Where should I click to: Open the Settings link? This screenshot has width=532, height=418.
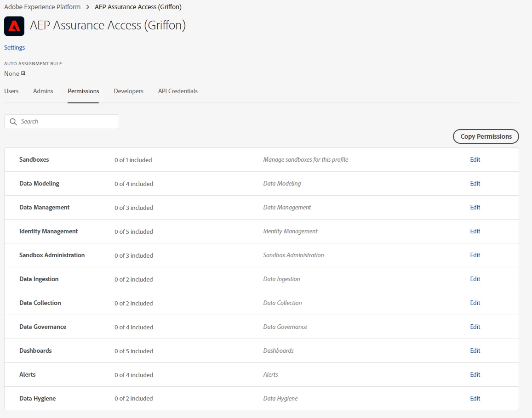pos(14,47)
